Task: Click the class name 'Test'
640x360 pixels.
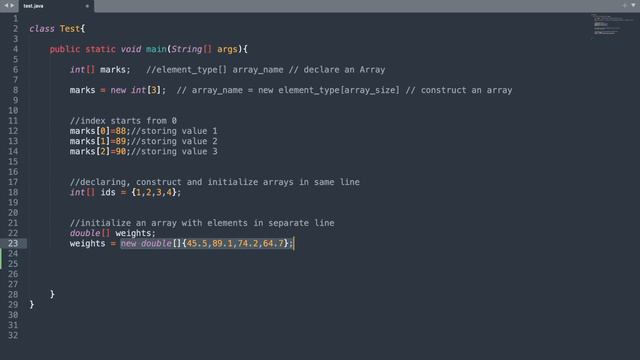Action: pyautogui.click(x=70, y=29)
